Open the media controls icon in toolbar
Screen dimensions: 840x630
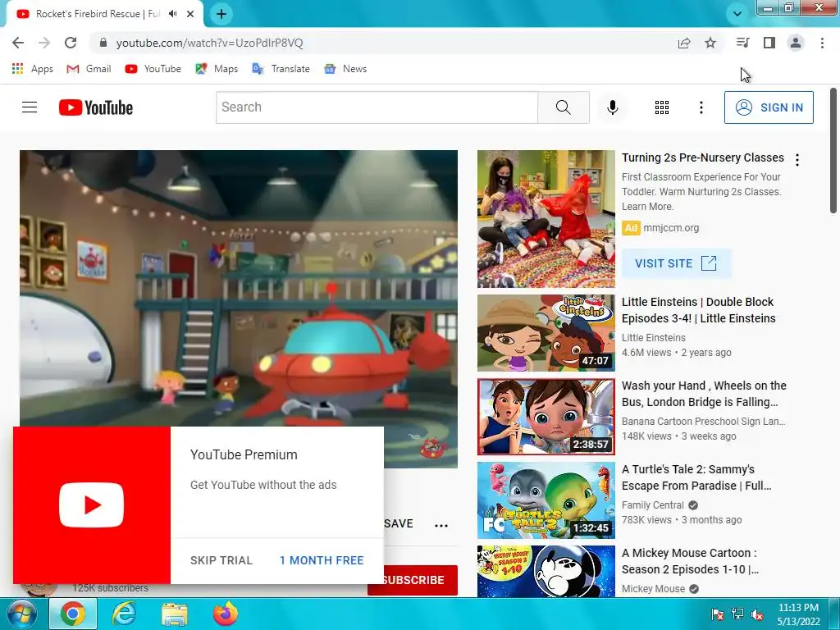(x=742, y=43)
